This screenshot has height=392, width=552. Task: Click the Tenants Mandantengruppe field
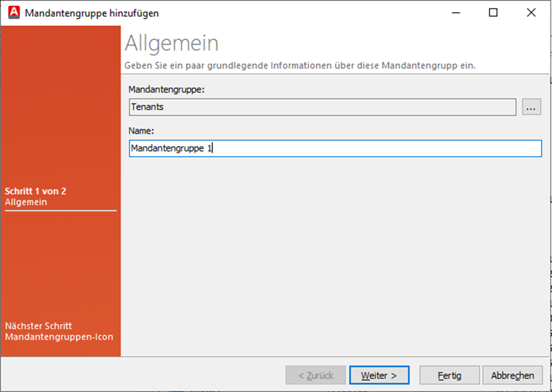pyautogui.click(x=322, y=107)
